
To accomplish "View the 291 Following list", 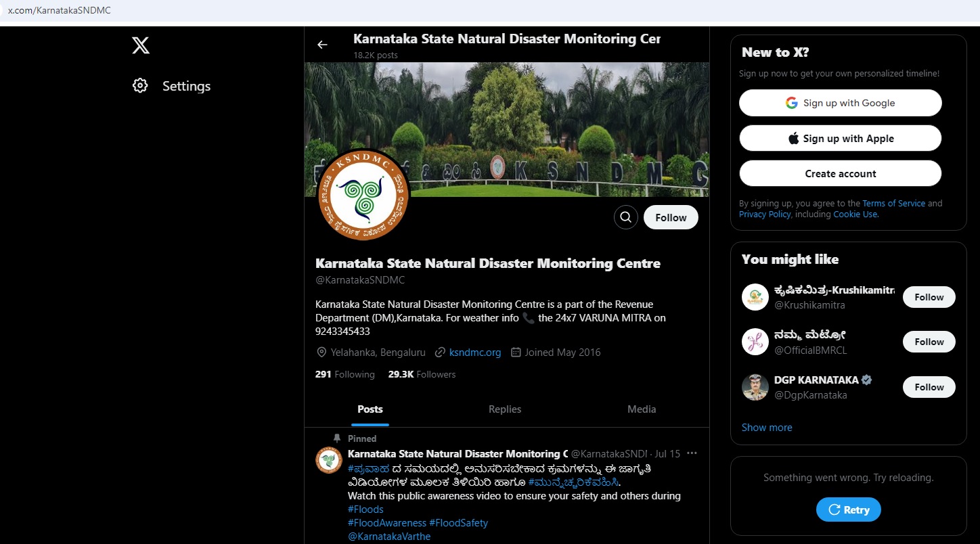I will [x=344, y=374].
